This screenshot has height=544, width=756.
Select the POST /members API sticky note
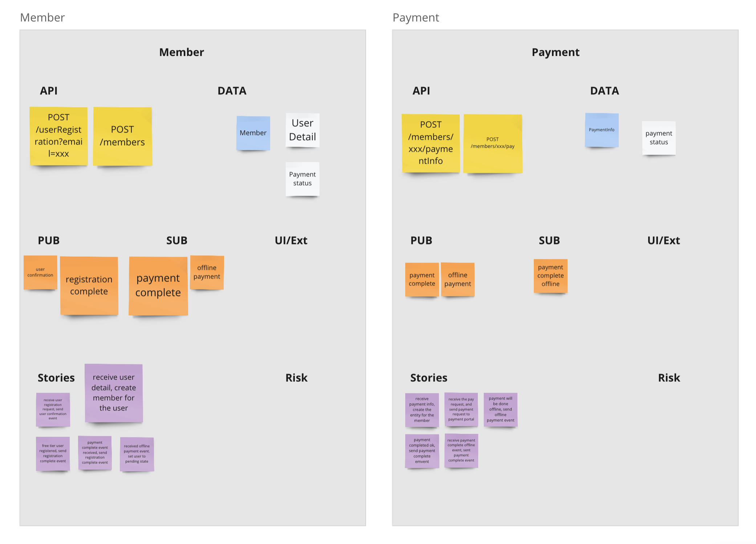click(122, 134)
